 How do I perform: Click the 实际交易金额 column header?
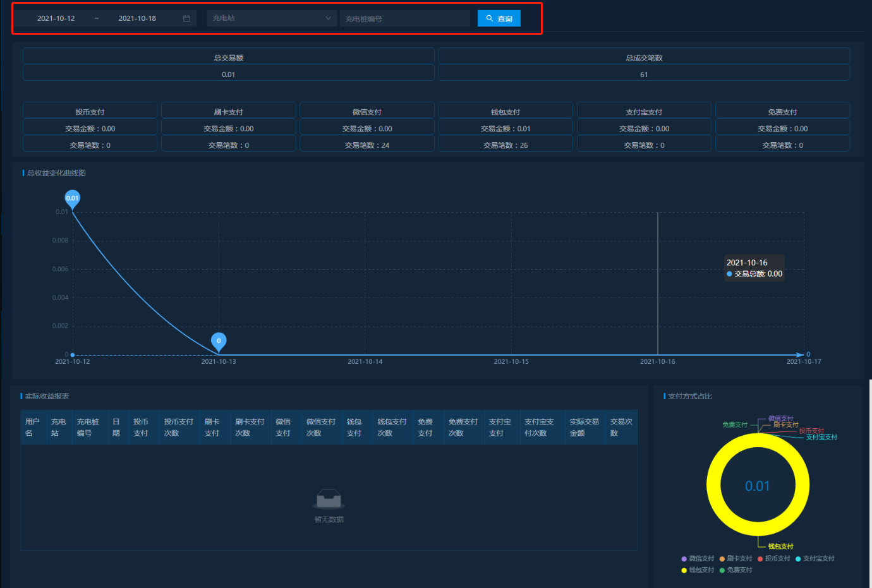click(x=584, y=428)
